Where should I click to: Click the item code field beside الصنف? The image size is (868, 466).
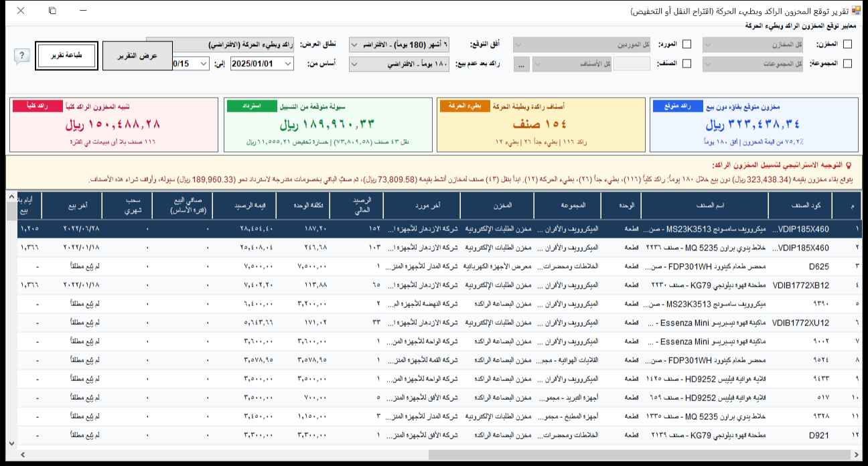(x=632, y=64)
